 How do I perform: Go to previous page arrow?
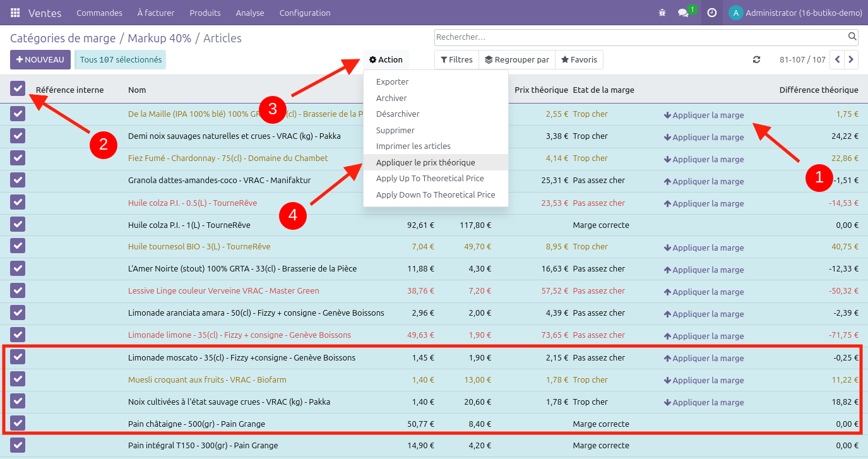pos(837,60)
